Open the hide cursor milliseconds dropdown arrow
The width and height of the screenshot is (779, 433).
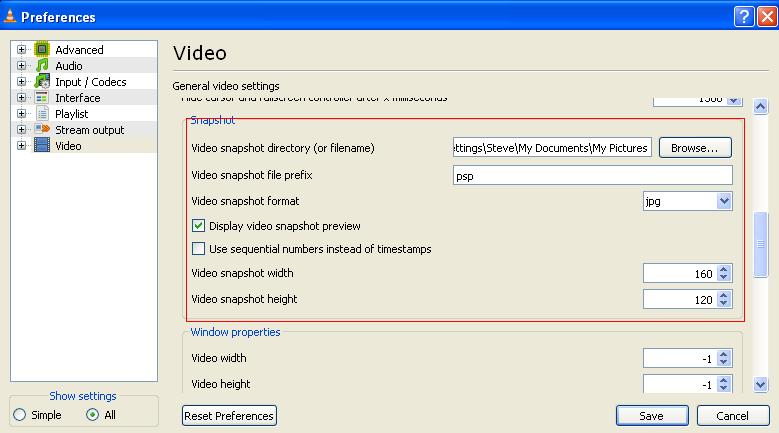point(734,100)
